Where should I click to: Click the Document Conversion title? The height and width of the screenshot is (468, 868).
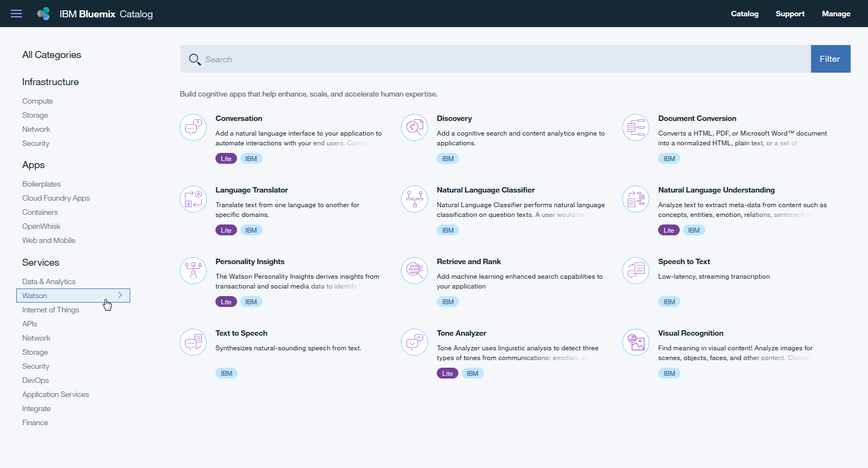click(697, 118)
